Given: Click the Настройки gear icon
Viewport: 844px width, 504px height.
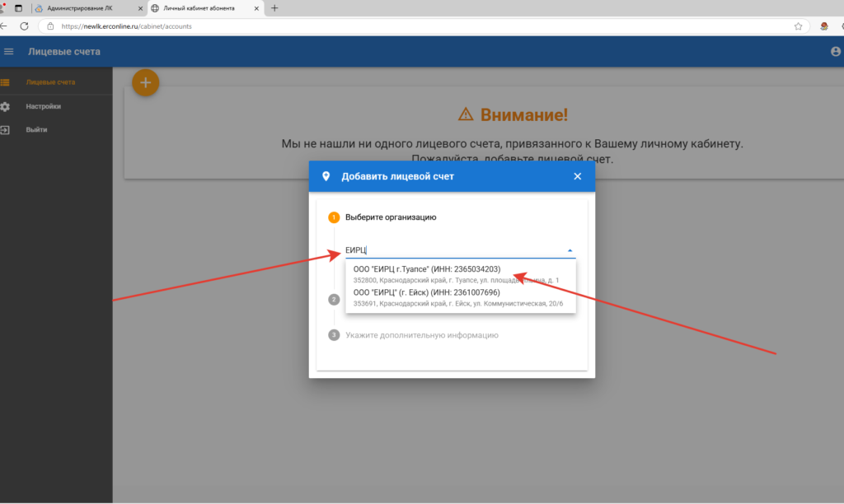Looking at the screenshot, I should click(x=5, y=106).
